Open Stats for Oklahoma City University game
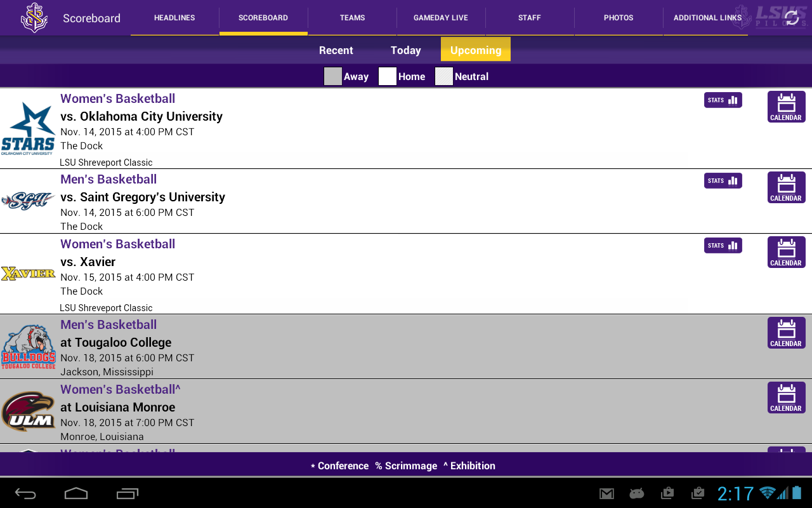The height and width of the screenshot is (508, 812). point(723,100)
